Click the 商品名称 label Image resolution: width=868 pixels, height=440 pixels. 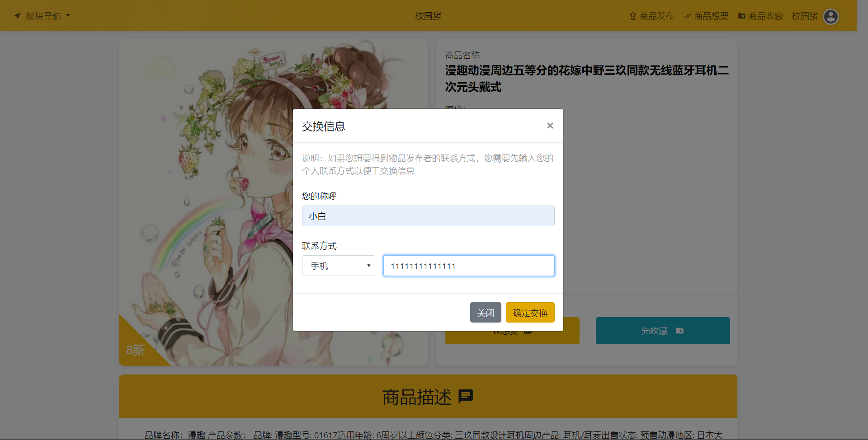464,55
